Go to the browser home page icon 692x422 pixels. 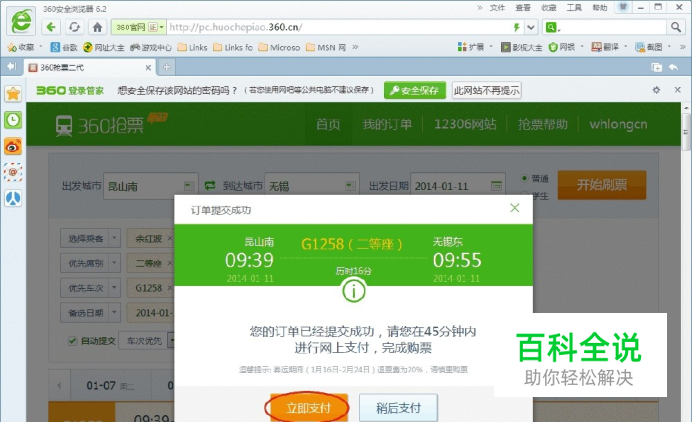[98, 27]
